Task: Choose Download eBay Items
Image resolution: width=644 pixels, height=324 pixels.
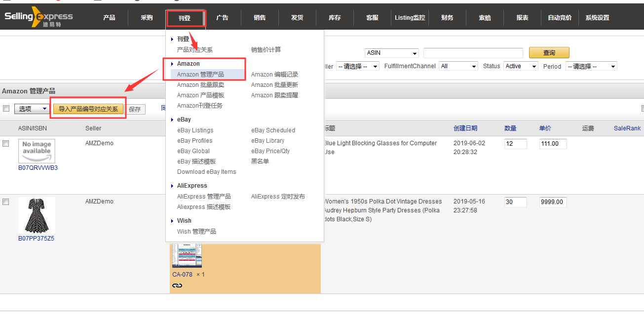Action: click(x=207, y=172)
